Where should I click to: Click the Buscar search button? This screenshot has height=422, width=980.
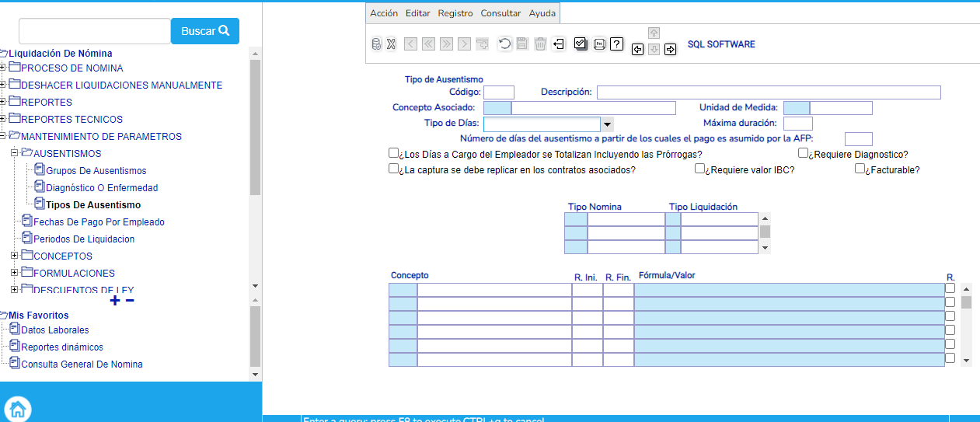tap(205, 31)
